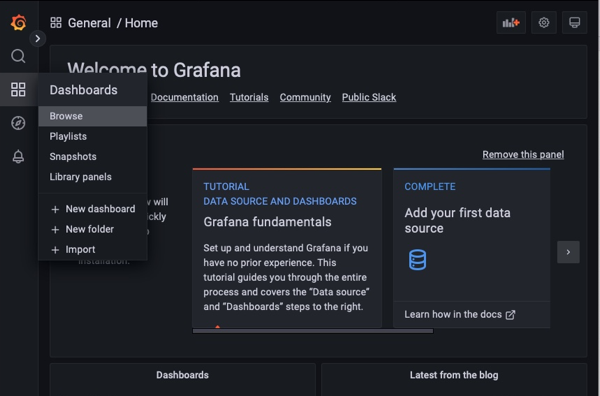Click the COMPLETE label on data source card

[430, 187]
